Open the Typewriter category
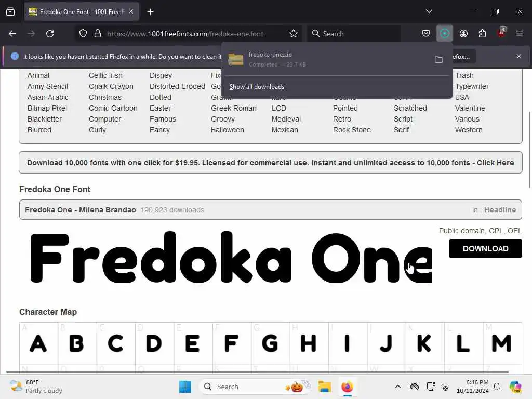532x399 pixels. [x=472, y=86]
